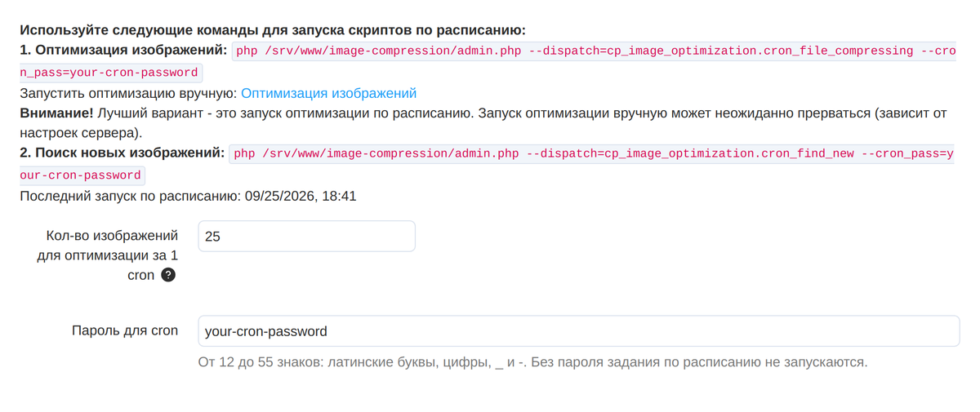This screenshot has width=980, height=412.
Task: Click the Последний запуск по расписанию timestamp text
Action: click(189, 196)
